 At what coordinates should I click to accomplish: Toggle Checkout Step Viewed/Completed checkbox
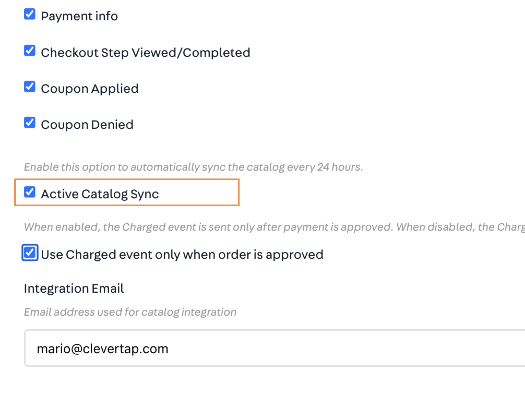(29, 50)
